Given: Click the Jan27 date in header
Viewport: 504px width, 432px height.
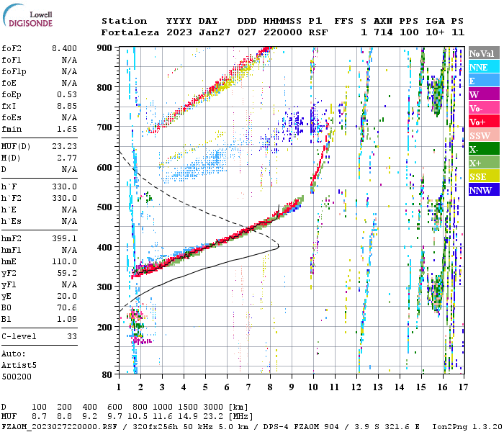Looking at the screenshot, I should click(x=215, y=32).
